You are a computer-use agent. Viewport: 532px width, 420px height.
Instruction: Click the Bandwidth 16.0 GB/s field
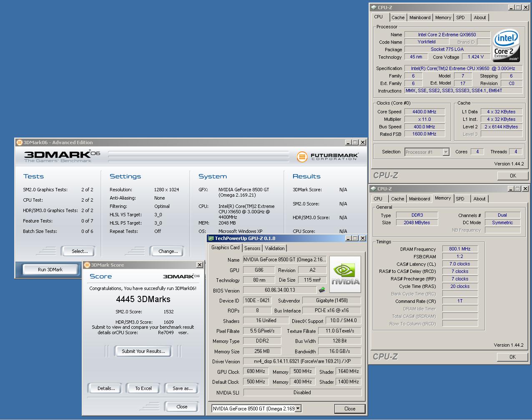[340, 351]
